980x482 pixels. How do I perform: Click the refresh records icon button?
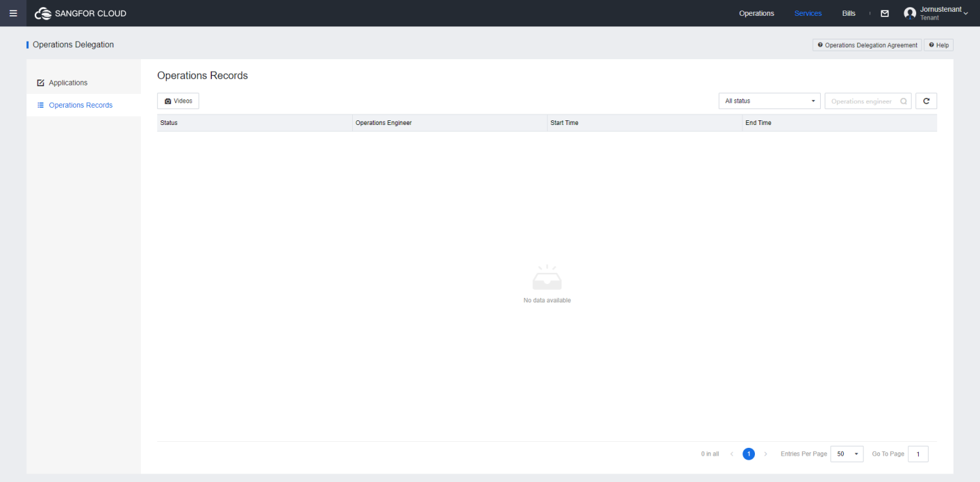926,101
